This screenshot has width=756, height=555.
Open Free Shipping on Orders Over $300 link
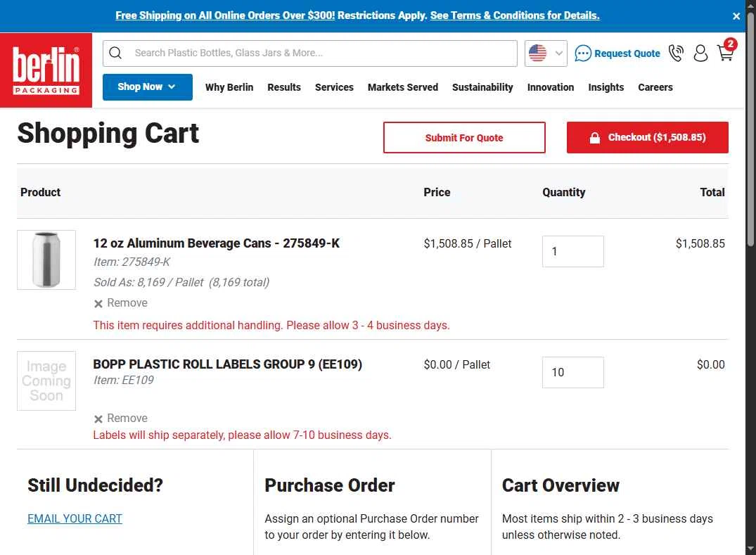pos(224,15)
